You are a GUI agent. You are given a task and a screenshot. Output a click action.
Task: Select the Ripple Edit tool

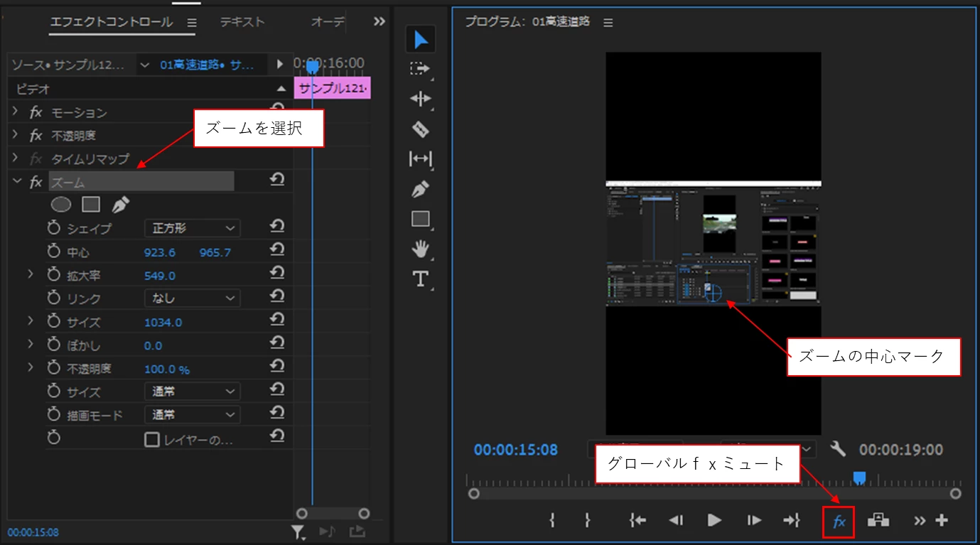(x=421, y=99)
